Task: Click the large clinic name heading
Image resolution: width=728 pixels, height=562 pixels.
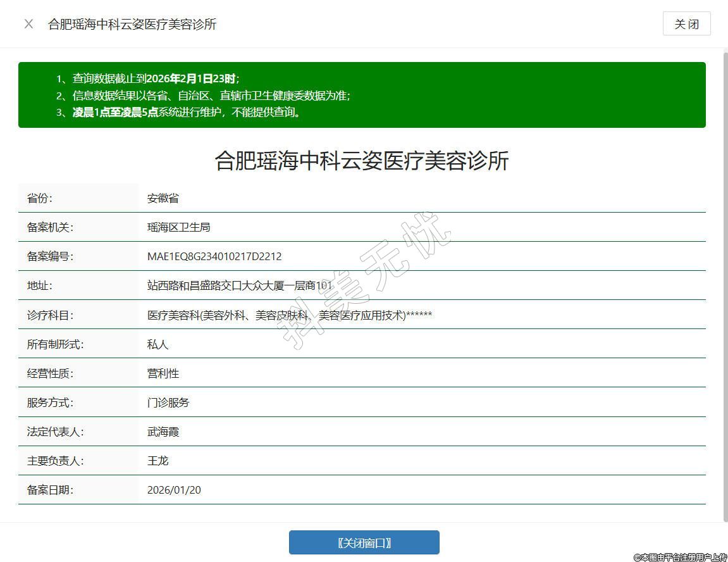Action: 362,160
